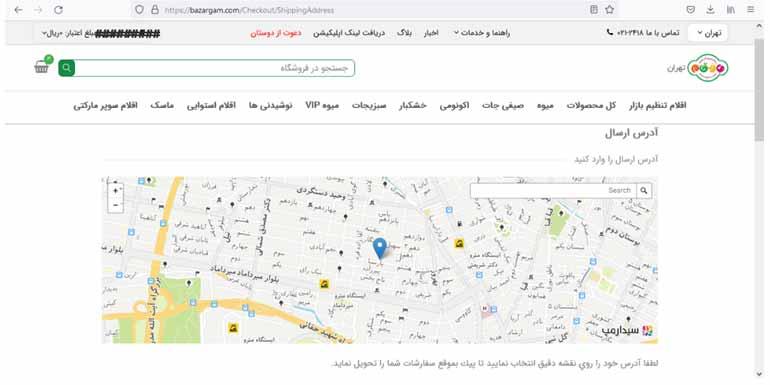The height and width of the screenshot is (385, 770).
Task: Click the padlock site security icon
Action: click(155, 10)
